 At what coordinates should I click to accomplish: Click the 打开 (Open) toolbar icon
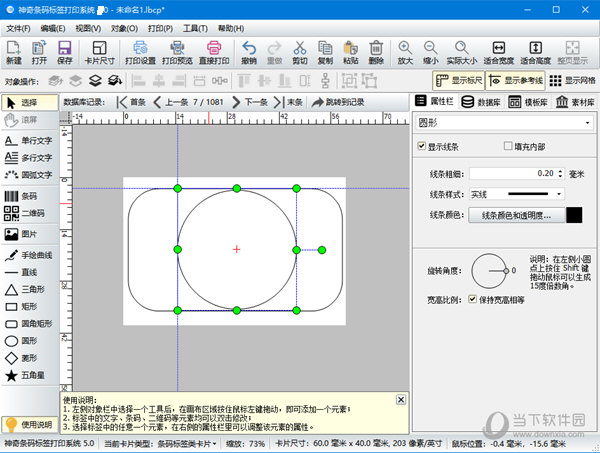pyautogui.click(x=39, y=52)
